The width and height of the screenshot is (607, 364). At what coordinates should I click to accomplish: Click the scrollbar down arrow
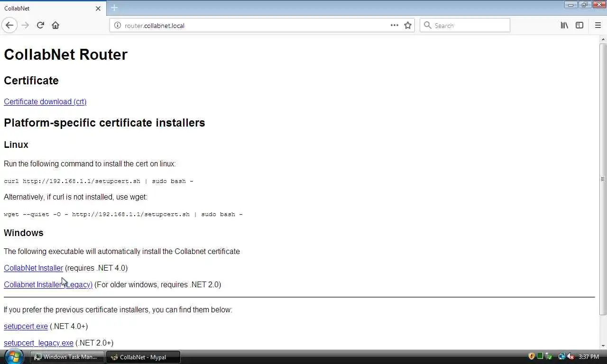pyautogui.click(x=603, y=346)
